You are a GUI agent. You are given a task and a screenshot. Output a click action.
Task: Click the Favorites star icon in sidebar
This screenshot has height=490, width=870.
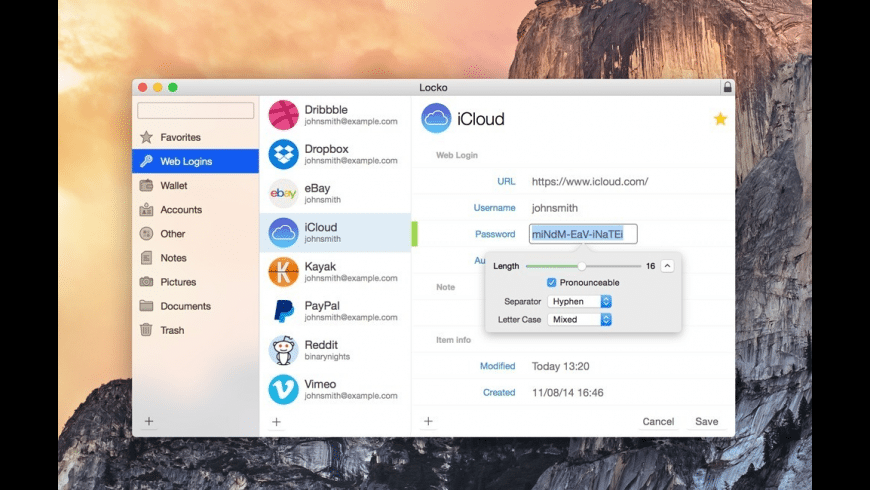146,137
